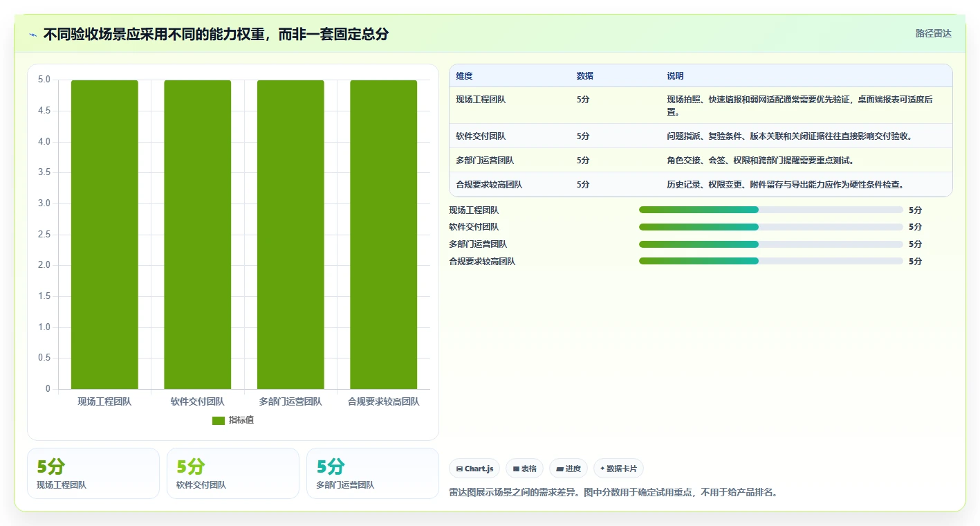Select the 多部门运营团队 cell in the table
The width and height of the screenshot is (980, 526).
point(485,161)
